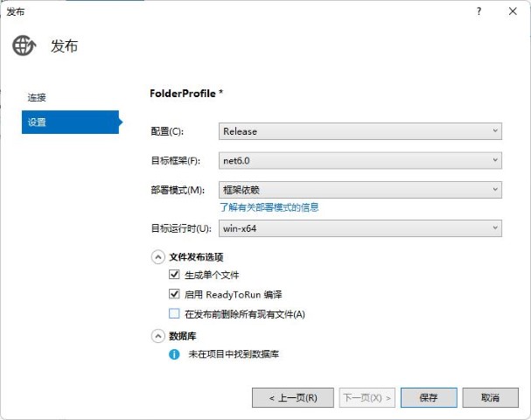The image size is (531, 420).
Task: Click the 保存 button
Action: click(x=429, y=397)
